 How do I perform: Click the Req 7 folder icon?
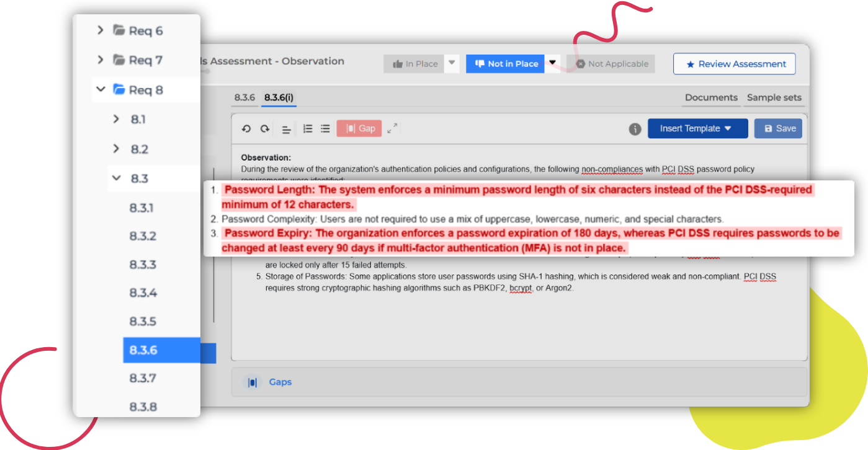point(119,60)
